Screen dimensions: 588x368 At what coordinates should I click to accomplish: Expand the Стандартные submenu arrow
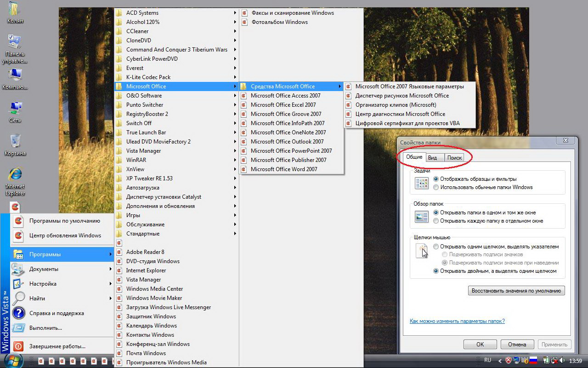235,234
